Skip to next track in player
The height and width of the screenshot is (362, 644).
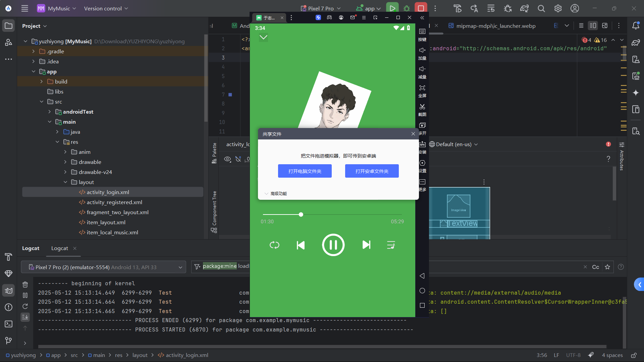point(366,245)
